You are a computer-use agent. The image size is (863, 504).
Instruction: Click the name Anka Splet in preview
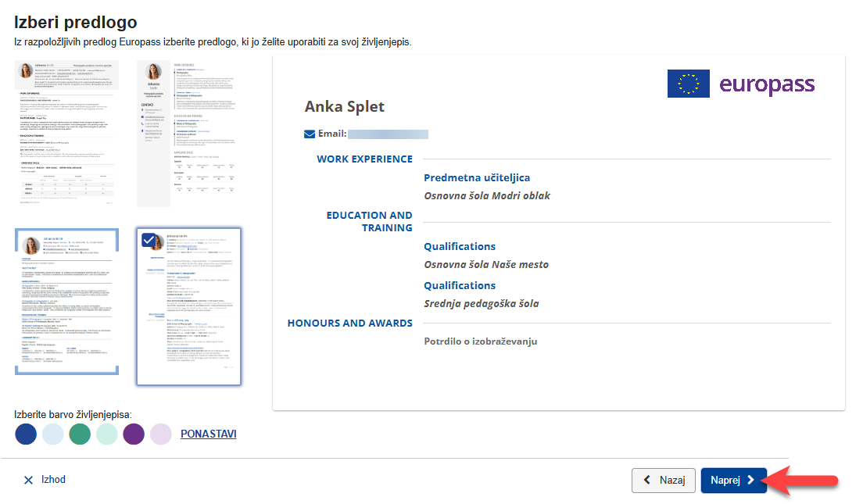[x=345, y=107]
